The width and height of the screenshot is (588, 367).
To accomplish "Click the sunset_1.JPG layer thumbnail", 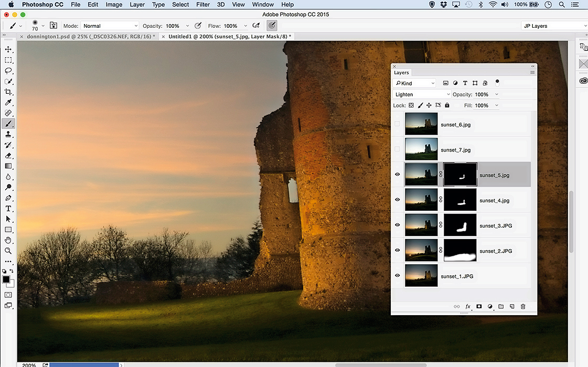I will coord(421,276).
